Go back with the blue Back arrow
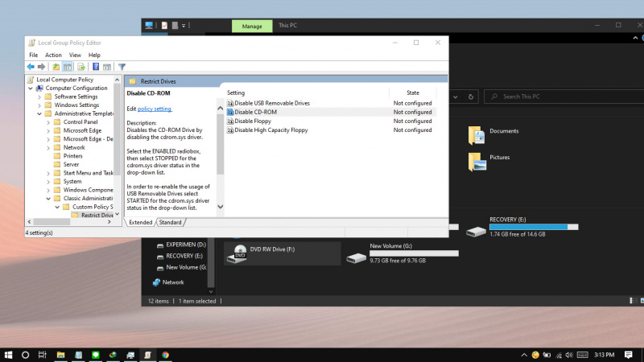This screenshot has height=362, width=644. [31, 67]
